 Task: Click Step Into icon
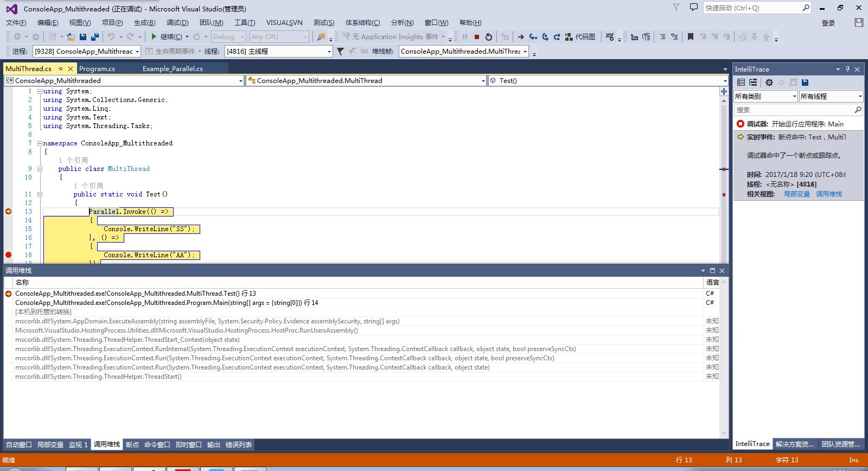tap(533, 37)
